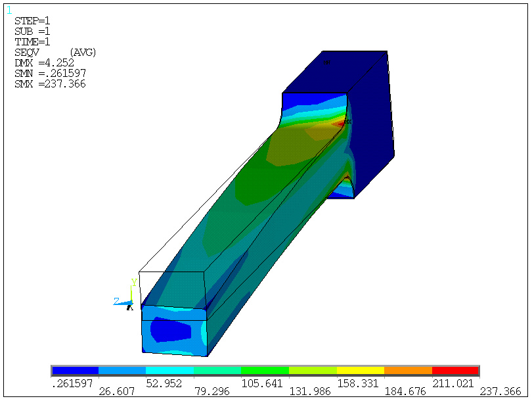Click the Y axis label of triad
The width and height of the screenshot is (532, 401).
click(x=134, y=283)
